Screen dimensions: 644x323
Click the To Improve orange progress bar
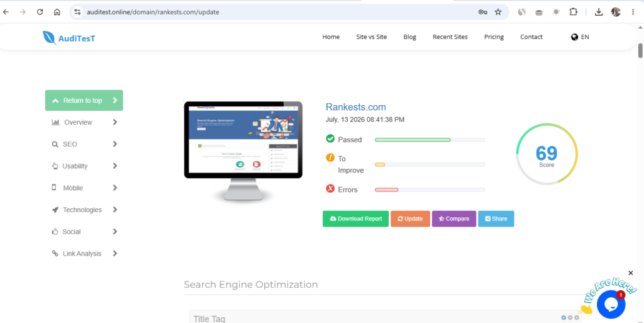[x=430, y=164]
